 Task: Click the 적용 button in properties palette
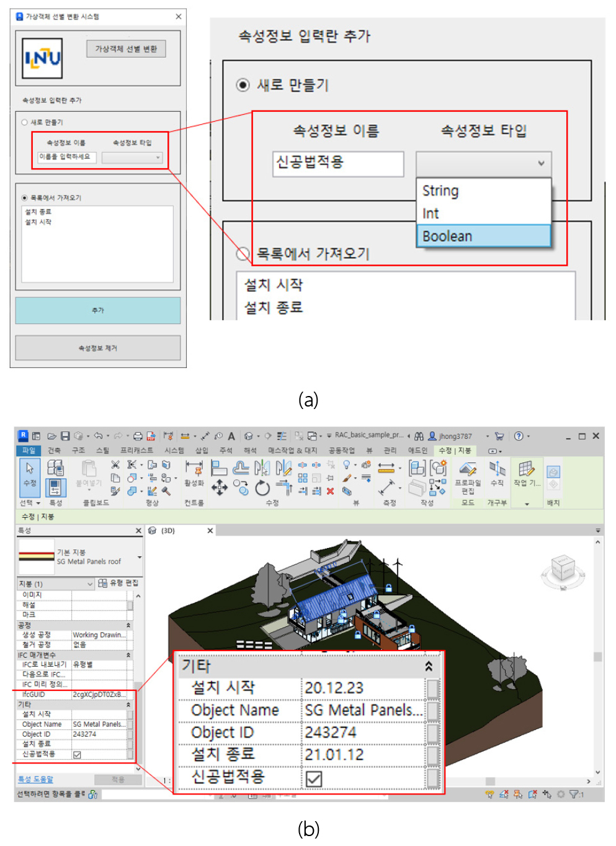tap(118, 780)
